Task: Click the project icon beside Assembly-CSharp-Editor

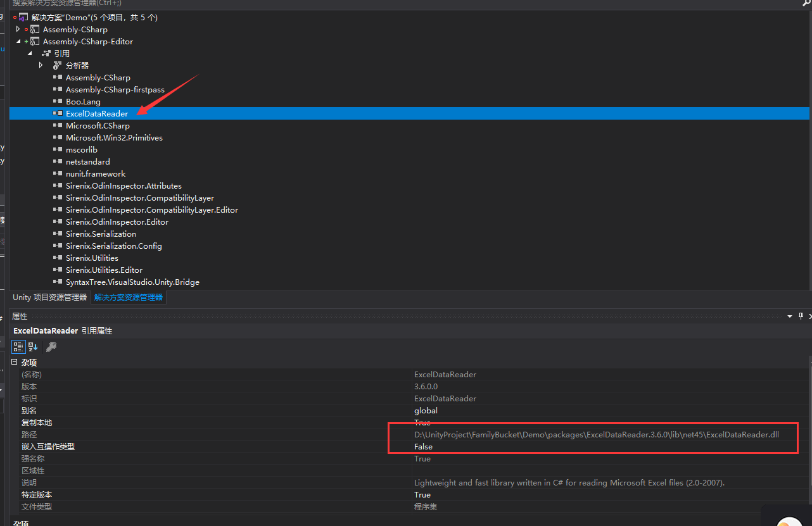Action: point(34,42)
